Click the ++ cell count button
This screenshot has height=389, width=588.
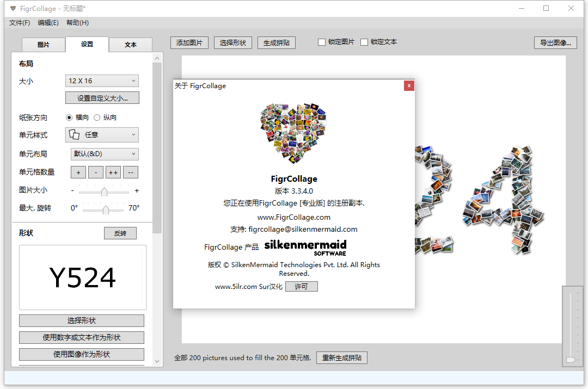[113, 172]
